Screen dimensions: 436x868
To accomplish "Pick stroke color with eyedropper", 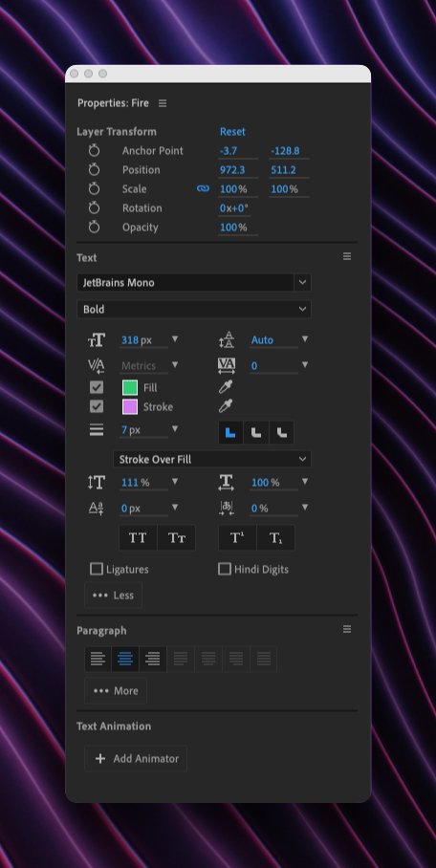I will (x=225, y=406).
